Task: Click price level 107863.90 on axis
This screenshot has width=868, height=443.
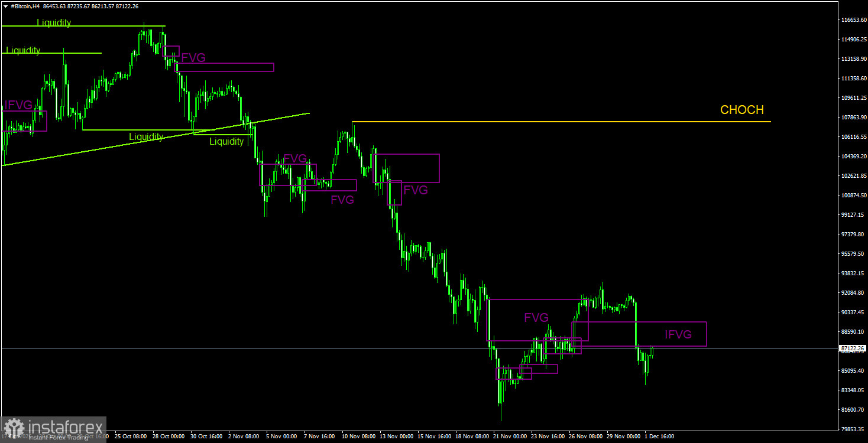Action: (853, 118)
